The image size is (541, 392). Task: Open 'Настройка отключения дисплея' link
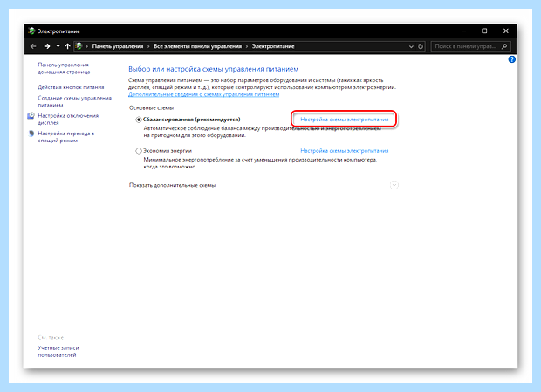(x=68, y=119)
